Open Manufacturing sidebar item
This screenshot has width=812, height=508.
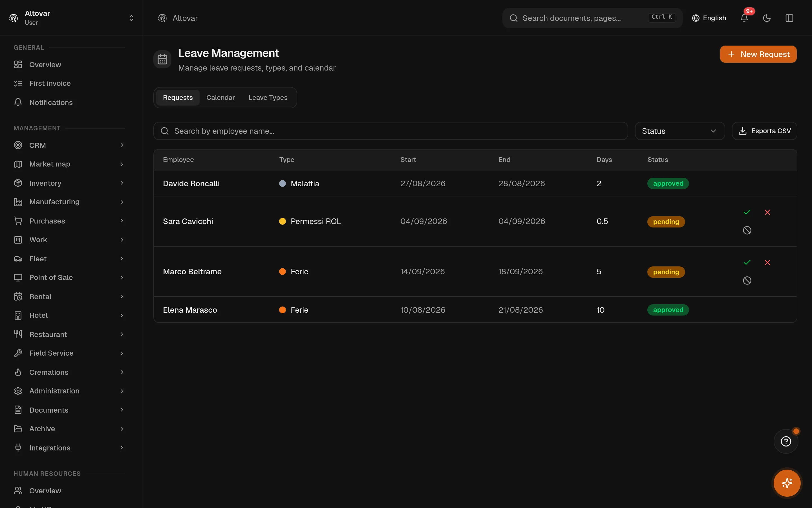tap(69, 202)
